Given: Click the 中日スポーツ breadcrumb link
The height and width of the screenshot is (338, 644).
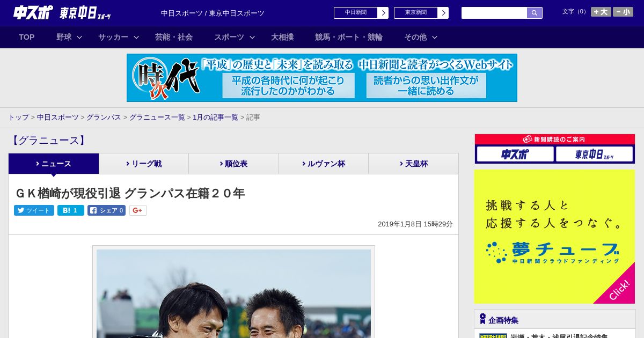Looking at the screenshot, I should coord(58,117).
